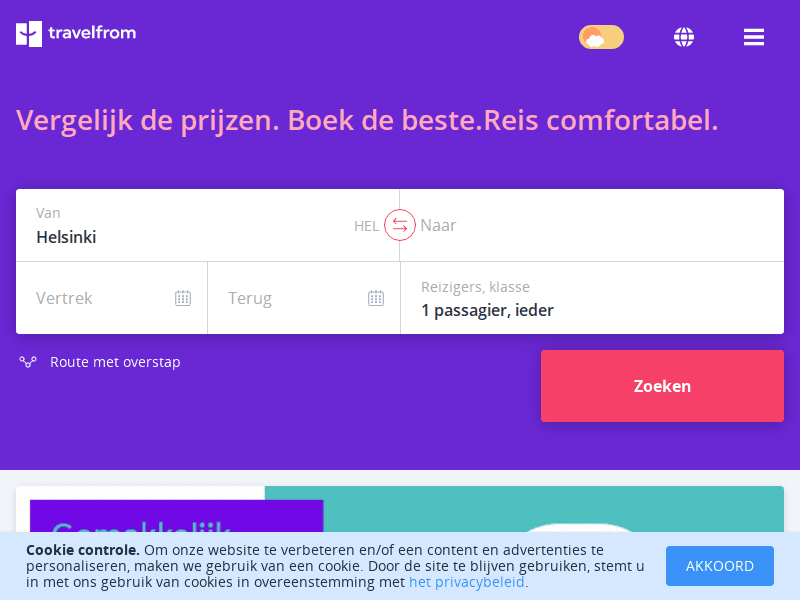Select the Terug return date field
This screenshot has height=600, width=800.
click(x=304, y=298)
